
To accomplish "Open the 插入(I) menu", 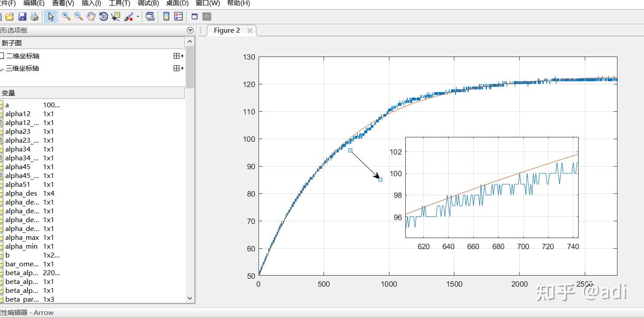I will point(91,3).
